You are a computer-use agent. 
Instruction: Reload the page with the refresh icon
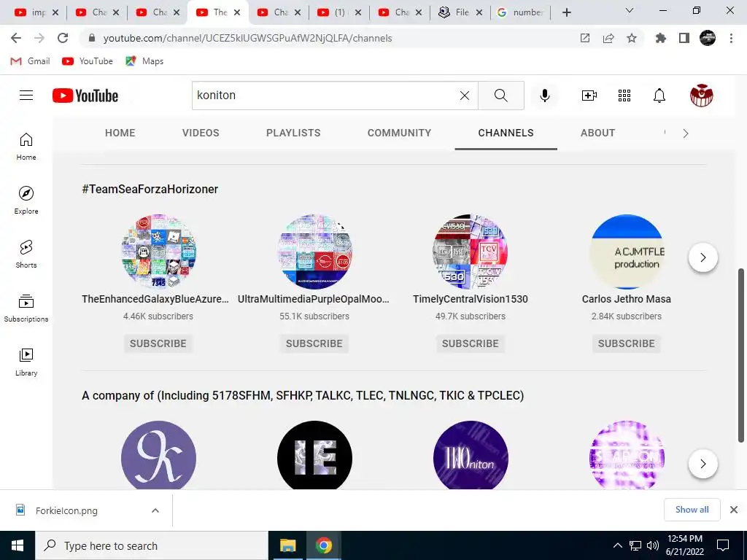pos(63,38)
